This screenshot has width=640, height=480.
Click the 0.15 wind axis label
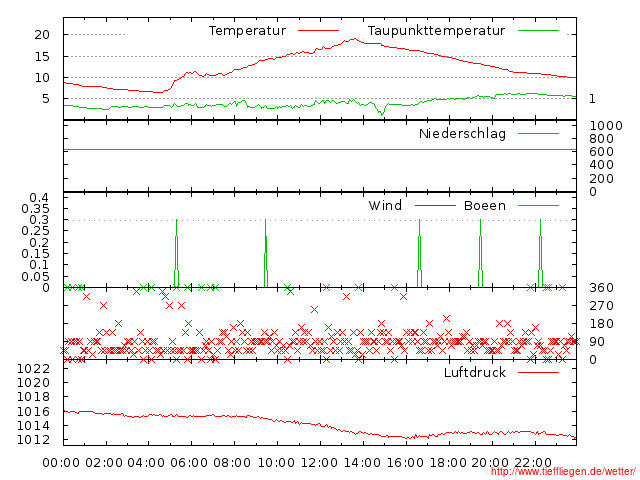click(x=35, y=254)
